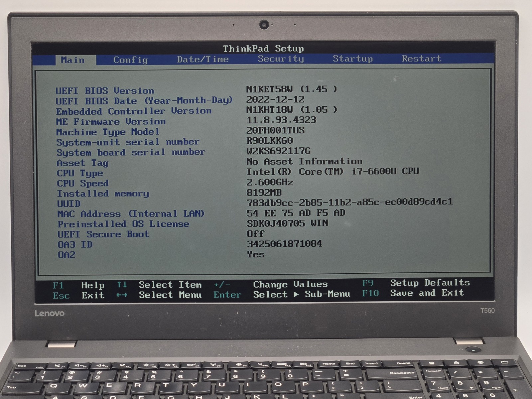Select the Asset Tag label

[82, 163]
